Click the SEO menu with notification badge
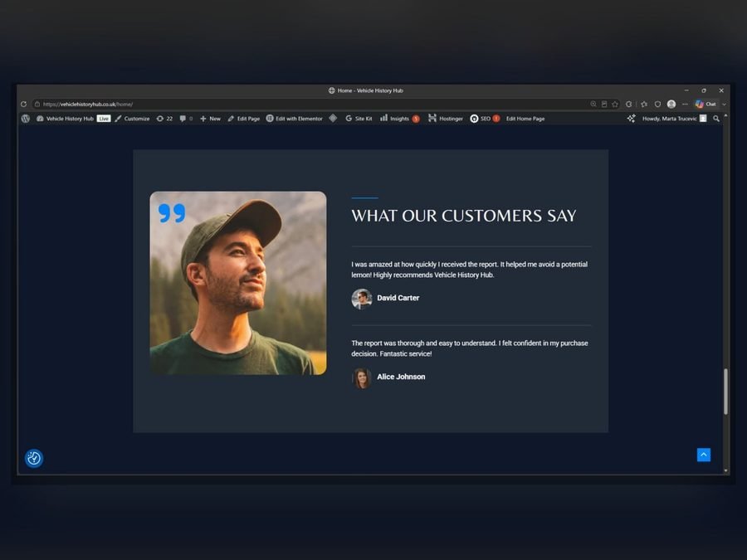The height and width of the screenshot is (560, 747). point(485,119)
